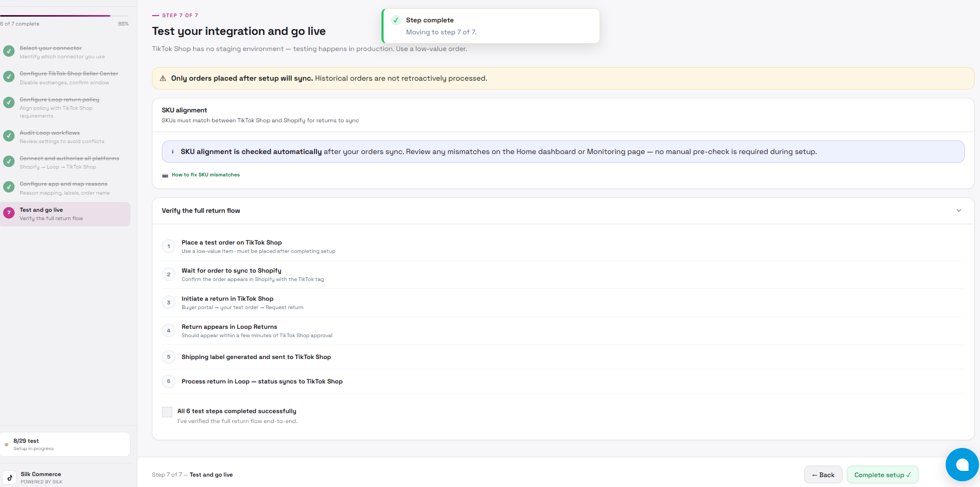Click the green check icon for Select your connector
The height and width of the screenshot is (487, 980).
point(9,51)
